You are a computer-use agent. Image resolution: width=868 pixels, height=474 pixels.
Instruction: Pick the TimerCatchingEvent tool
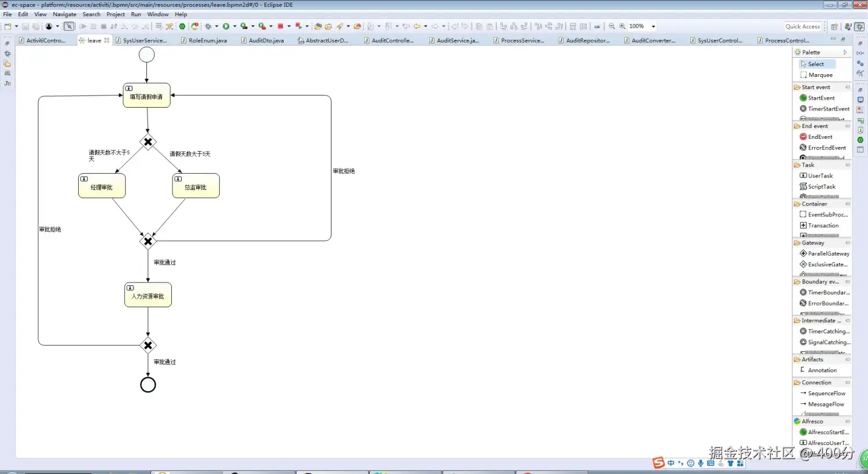point(825,331)
